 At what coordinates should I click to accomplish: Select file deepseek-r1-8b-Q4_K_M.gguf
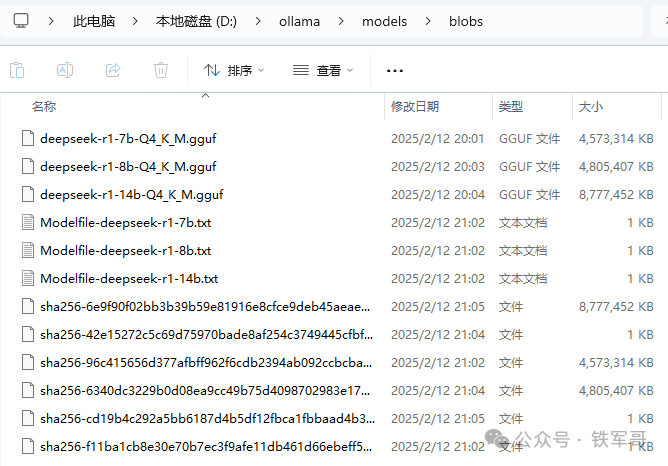pyautogui.click(x=128, y=167)
